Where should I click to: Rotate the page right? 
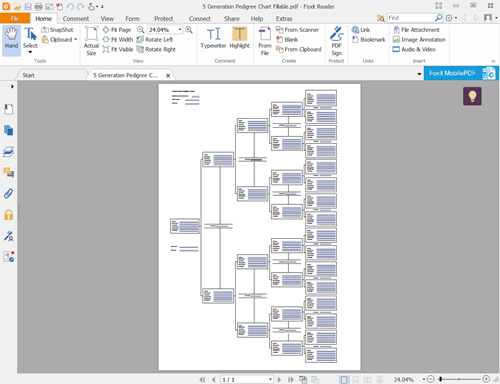[156, 49]
